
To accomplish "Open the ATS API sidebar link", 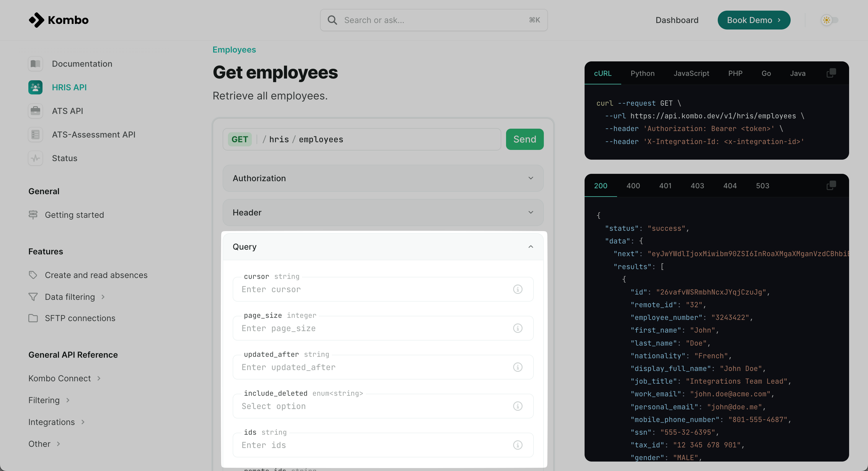I will pos(67,111).
